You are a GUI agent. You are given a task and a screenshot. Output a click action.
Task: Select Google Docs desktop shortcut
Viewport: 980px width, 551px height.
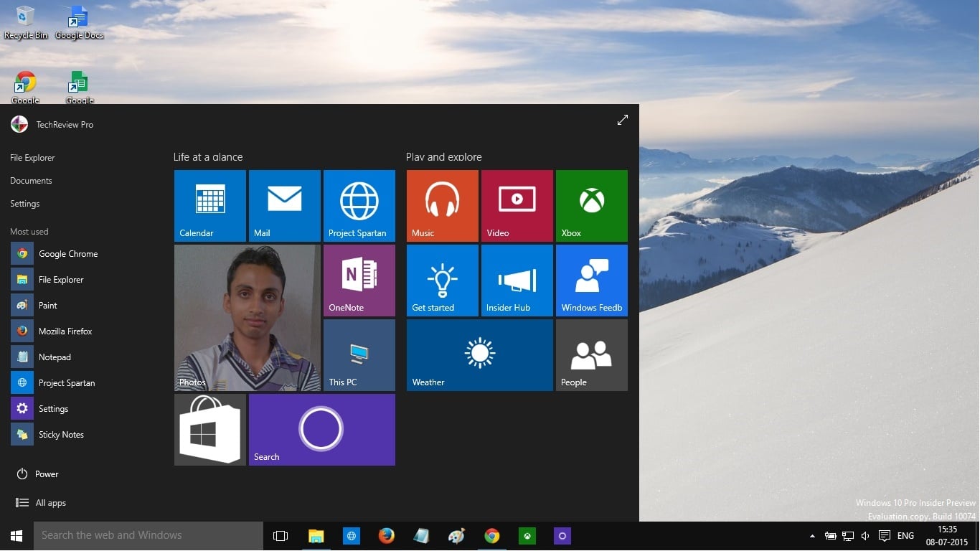point(79,22)
